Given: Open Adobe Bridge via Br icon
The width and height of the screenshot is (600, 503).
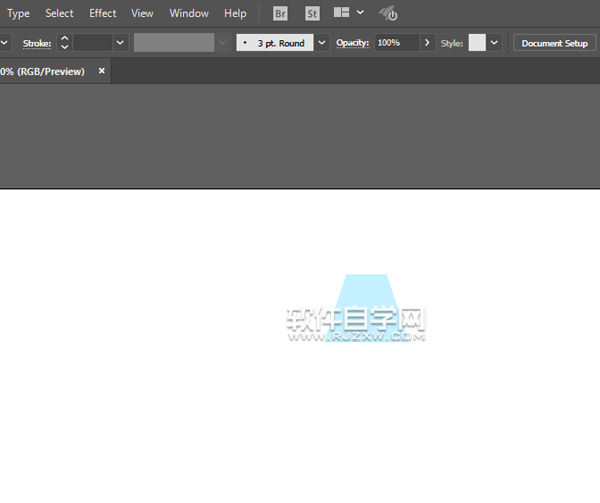Looking at the screenshot, I should 281,14.
